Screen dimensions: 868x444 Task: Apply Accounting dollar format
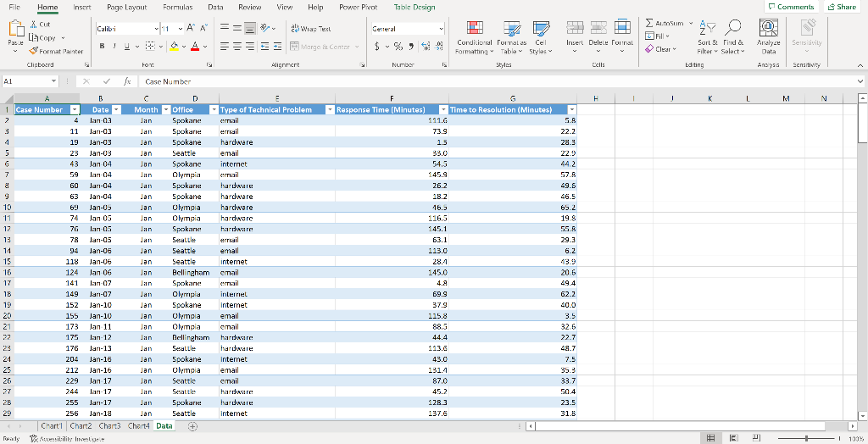click(x=377, y=47)
